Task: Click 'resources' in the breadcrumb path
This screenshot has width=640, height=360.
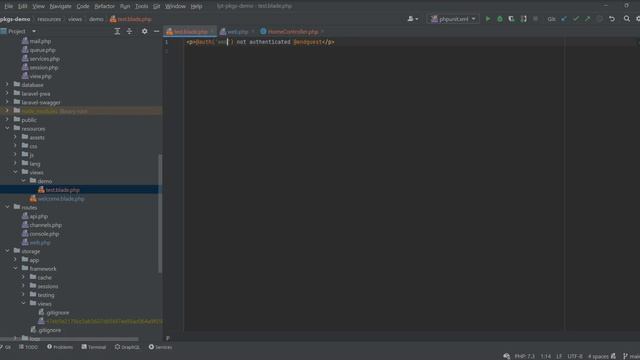Action: click(x=49, y=19)
